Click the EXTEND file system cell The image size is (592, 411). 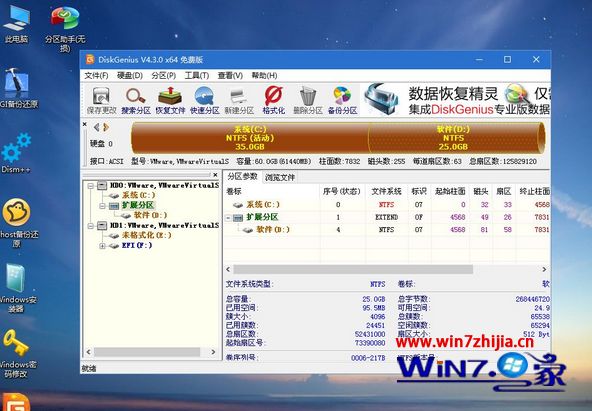coord(386,217)
